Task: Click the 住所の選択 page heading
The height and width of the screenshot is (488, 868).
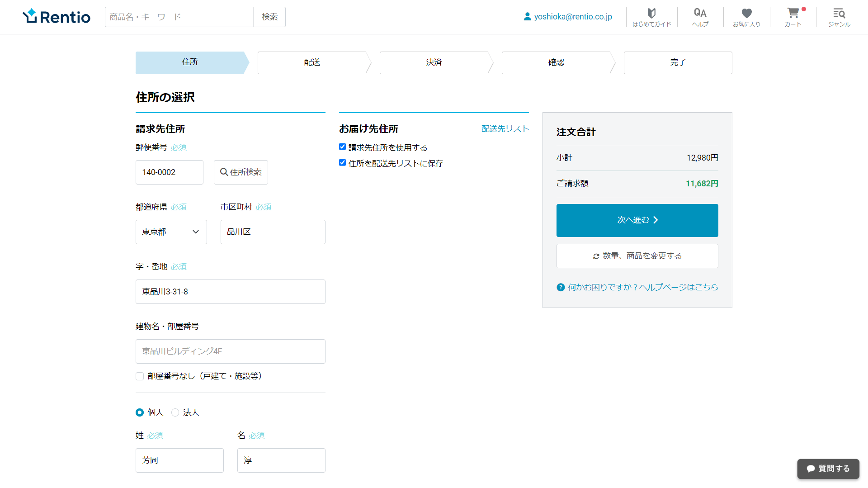Action: coord(165,97)
